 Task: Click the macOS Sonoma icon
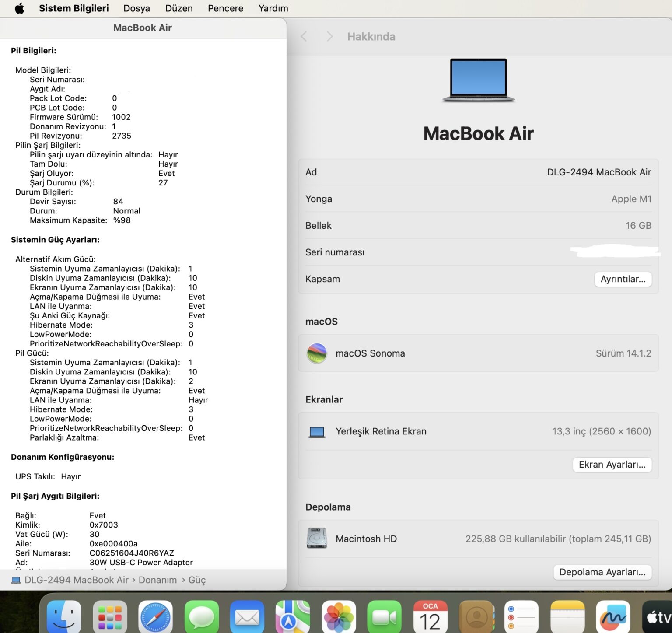click(x=317, y=353)
